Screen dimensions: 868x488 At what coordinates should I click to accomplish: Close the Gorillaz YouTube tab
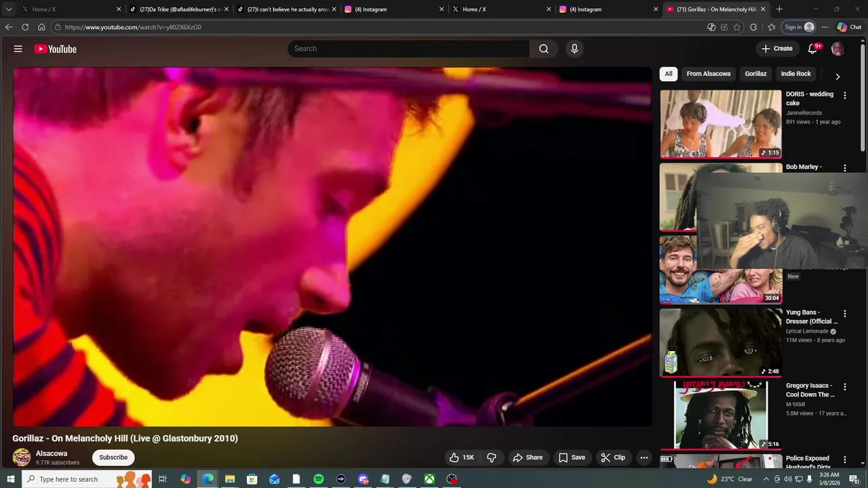(763, 9)
